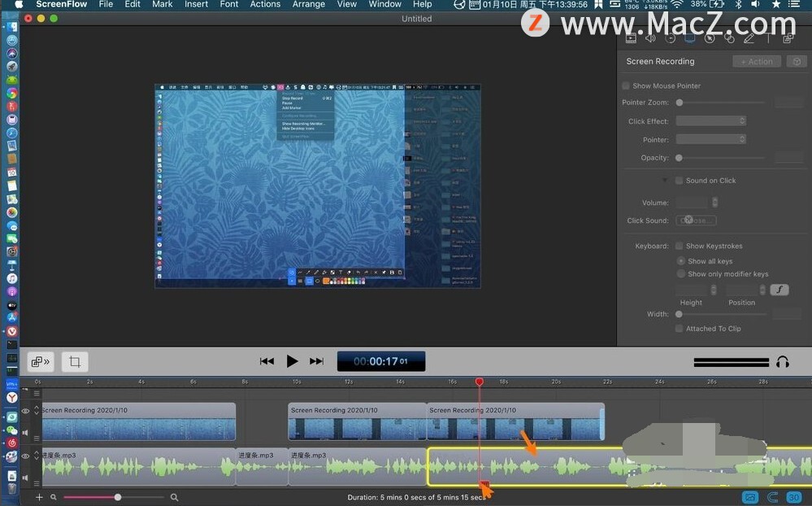Image resolution: width=812 pixels, height=506 pixels.
Task: Click the timeline zoom slider knob
Action: [118, 497]
